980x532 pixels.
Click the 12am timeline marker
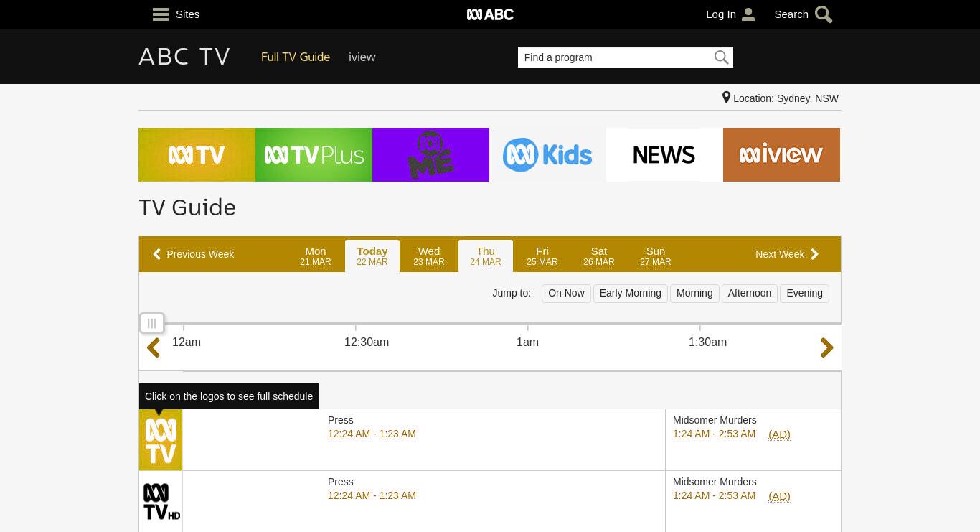[x=187, y=342]
